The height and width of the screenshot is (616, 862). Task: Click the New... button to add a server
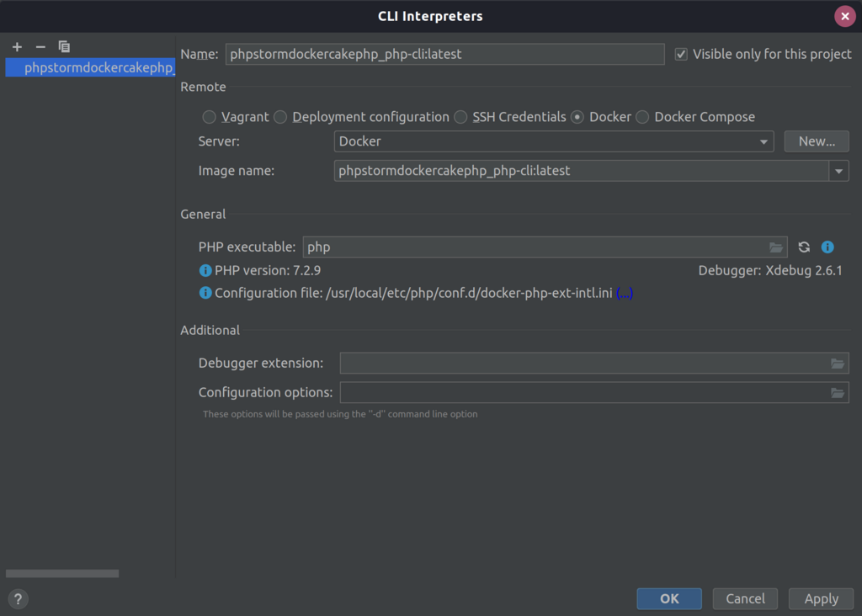(816, 141)
